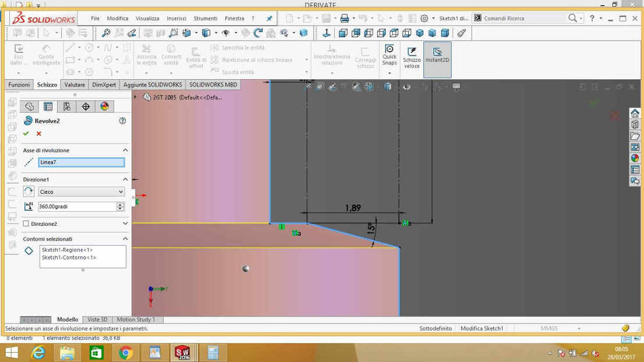This screenshot has width=644, height=362.
Task: Select the Front view cube icon
Action: pyautogui.click(x=343, y=33)
